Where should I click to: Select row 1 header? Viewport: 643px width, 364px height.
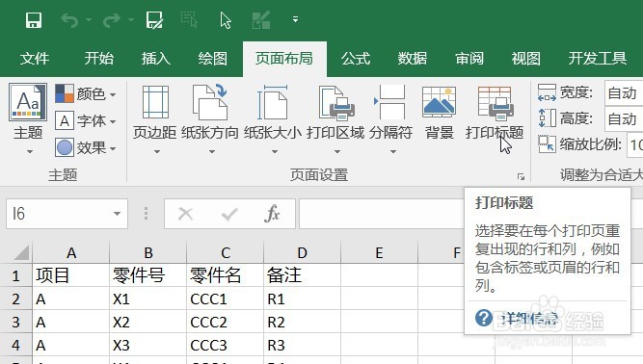coord(16,275)
